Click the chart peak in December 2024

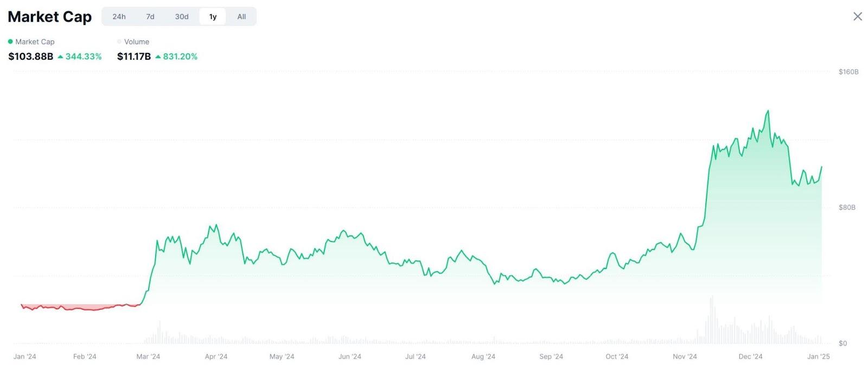[768, 111]
